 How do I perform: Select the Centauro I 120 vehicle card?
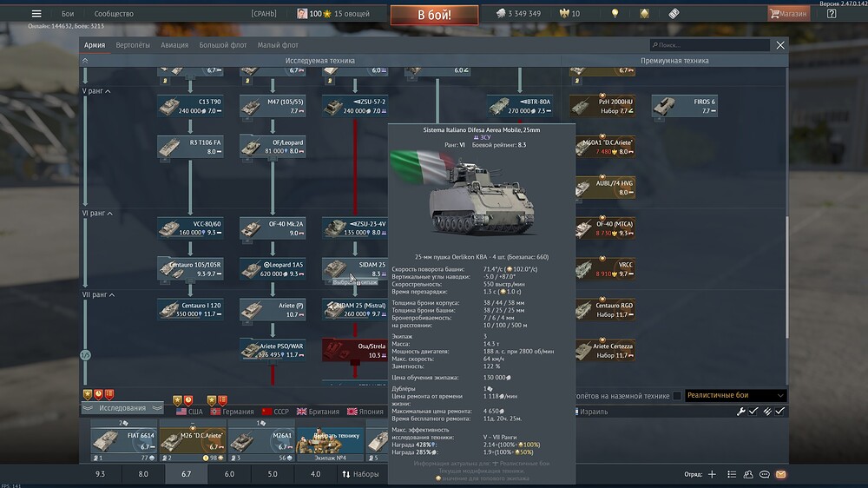(x=190, y=310)
